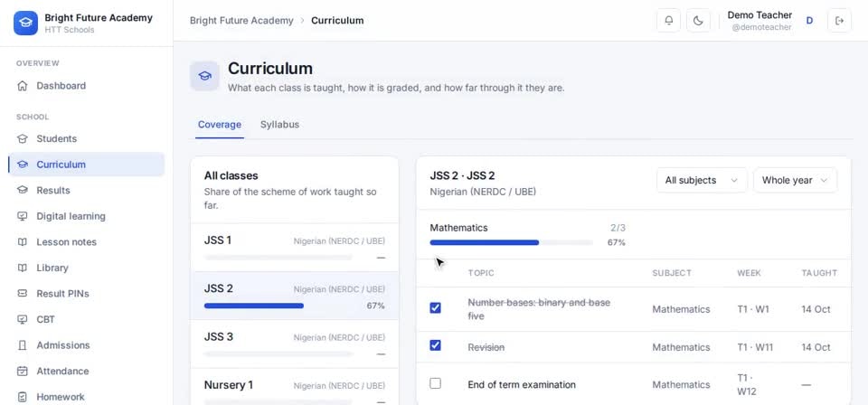Click '14 Oct' in Number bases row
The width and height of the screenshot is (868, 405).
[816, 309]
